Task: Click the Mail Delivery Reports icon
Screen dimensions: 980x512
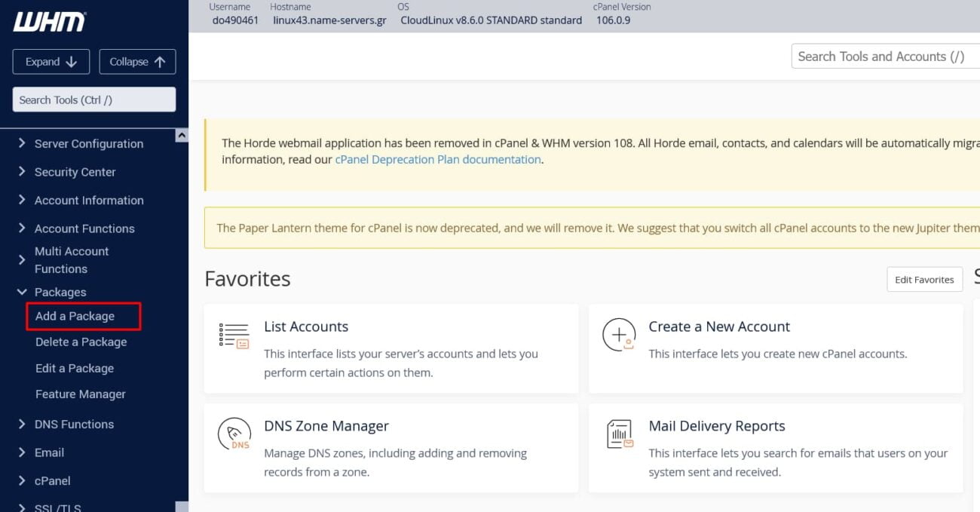Action: 620,434
